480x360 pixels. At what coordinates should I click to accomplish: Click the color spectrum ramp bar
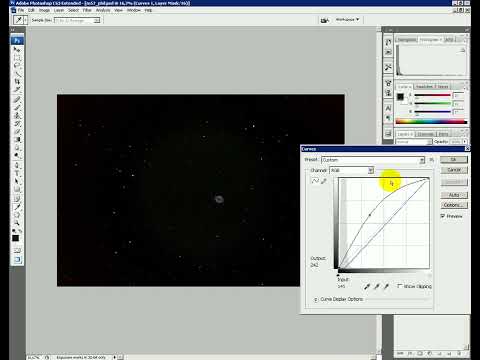click(x=431, y=122)
